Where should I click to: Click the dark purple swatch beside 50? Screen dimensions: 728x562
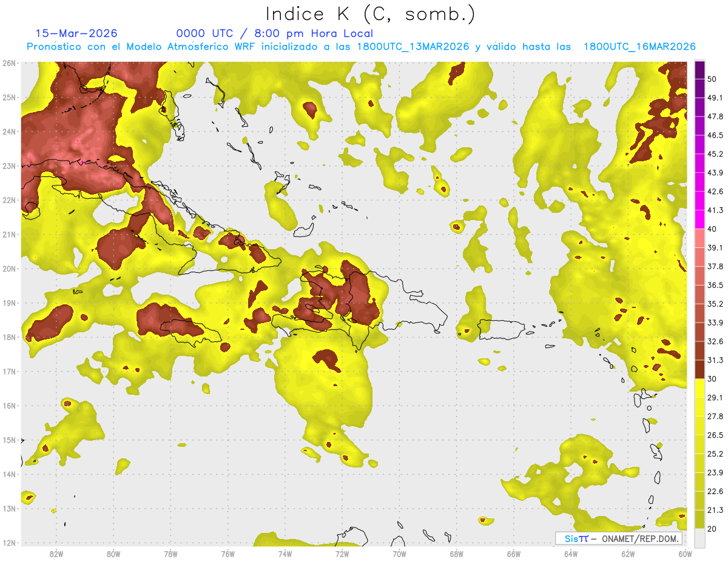(700, 70)
